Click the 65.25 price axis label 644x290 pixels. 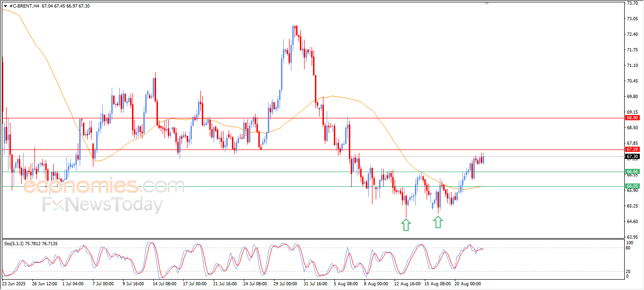point(632,206)
